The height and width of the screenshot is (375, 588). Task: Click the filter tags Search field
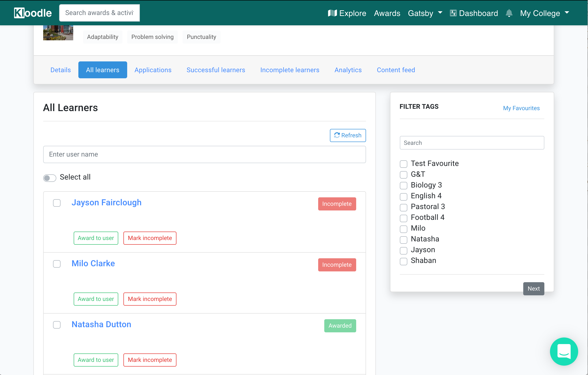pyautogui.click(x=472, y=143)
